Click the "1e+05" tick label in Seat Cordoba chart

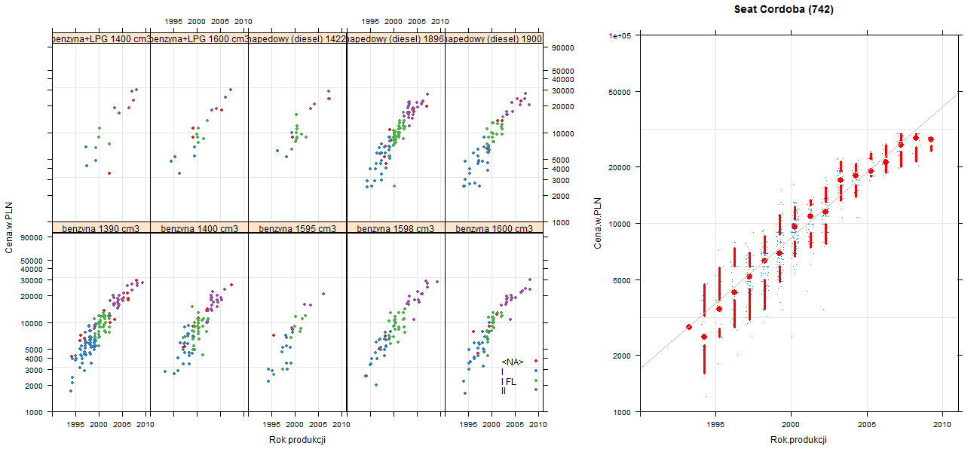click(x=620, y=35)
